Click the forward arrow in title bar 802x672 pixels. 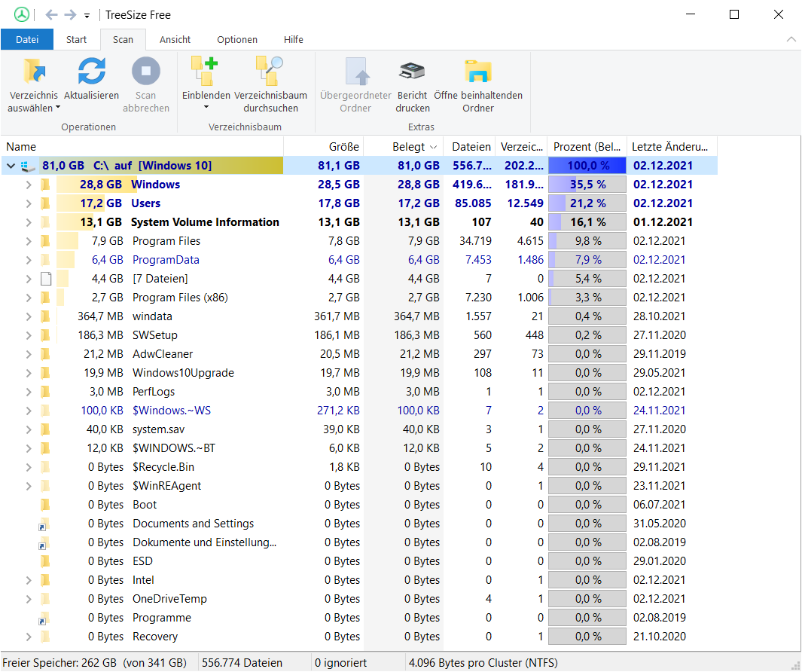point(70,15)
